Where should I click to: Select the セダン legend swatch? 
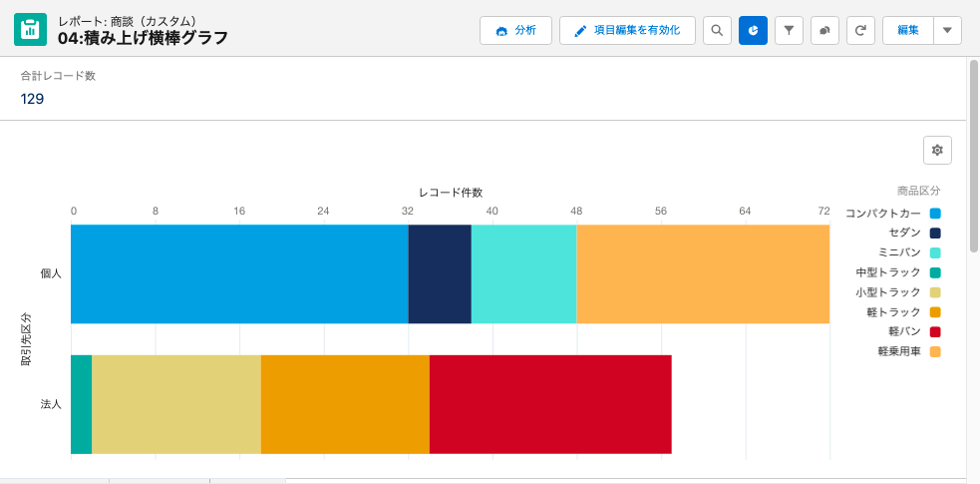(x=935, y=233)
